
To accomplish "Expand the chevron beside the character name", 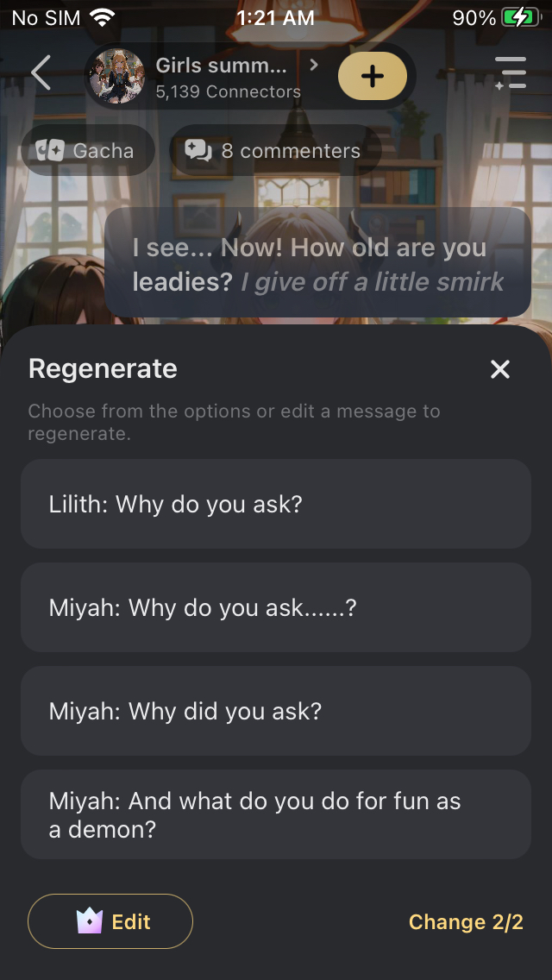I will click(313, 65).
